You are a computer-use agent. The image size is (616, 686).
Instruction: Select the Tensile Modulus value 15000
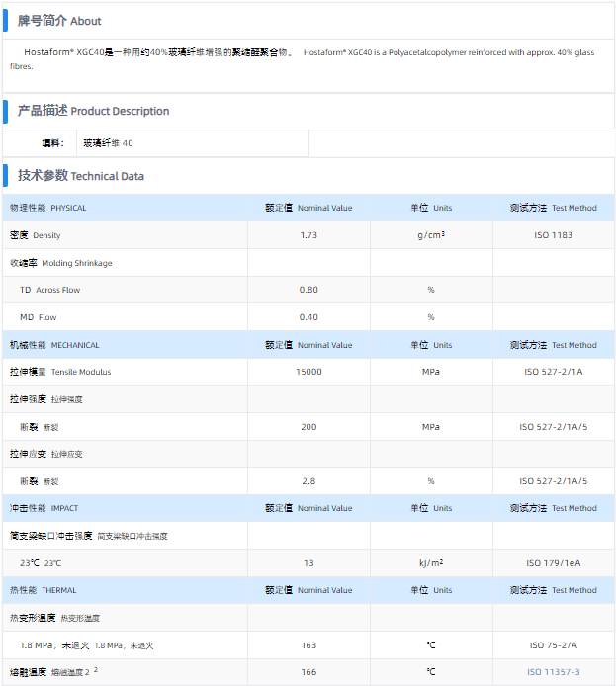pyautogui.click(x=308, y=372)
